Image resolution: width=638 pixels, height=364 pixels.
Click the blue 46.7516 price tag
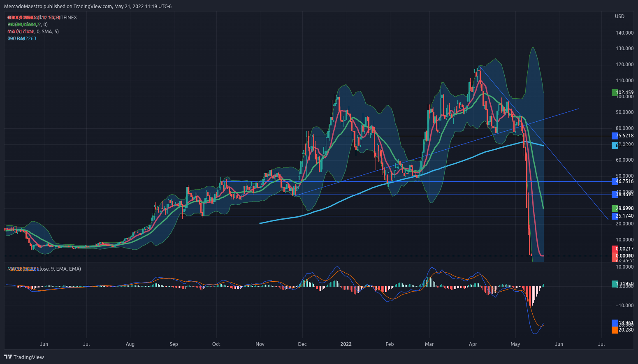622,181
